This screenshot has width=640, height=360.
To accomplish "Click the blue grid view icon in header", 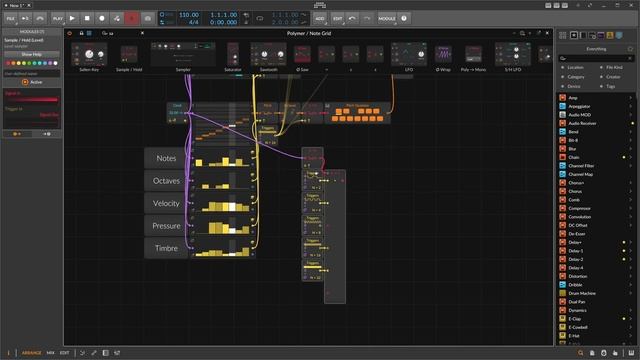I will (x=89, y=33).
